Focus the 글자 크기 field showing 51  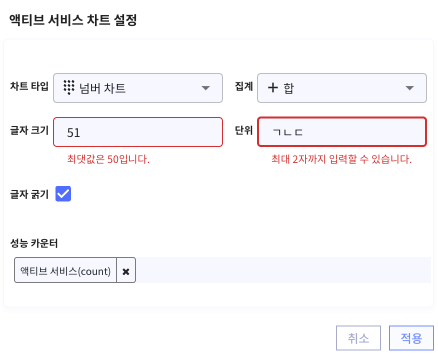coord(138,132)
